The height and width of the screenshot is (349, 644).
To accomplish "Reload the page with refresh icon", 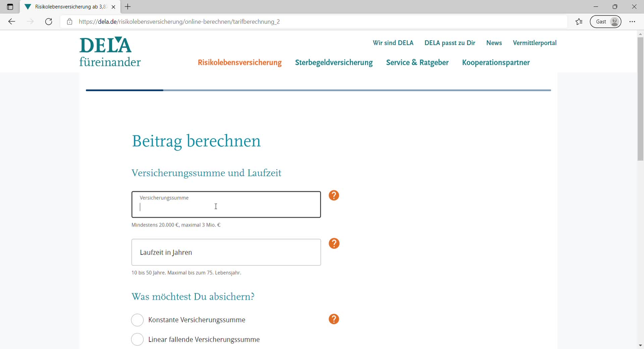I will [49, 22].
